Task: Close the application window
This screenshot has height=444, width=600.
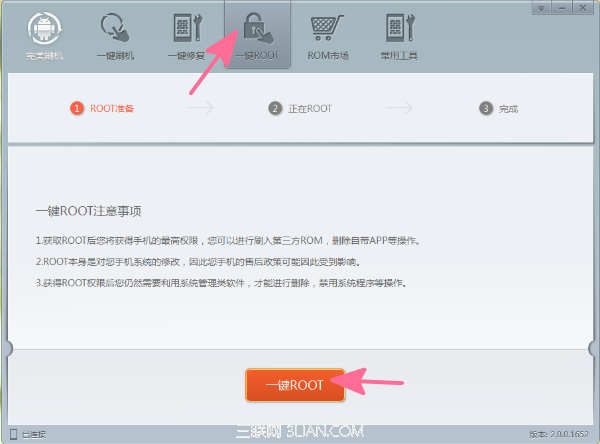Action: (583, 8)
